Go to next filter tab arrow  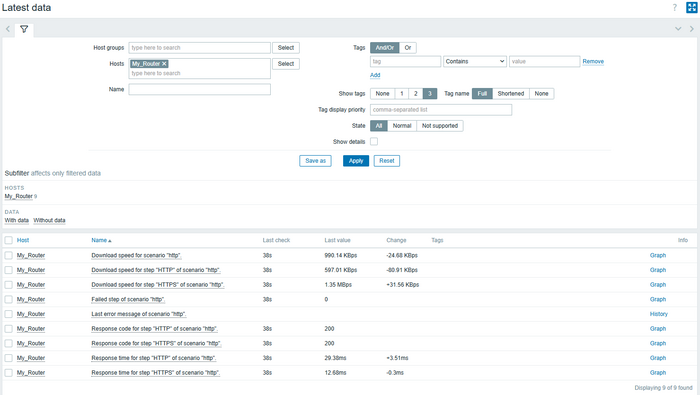tap(692, 29)
